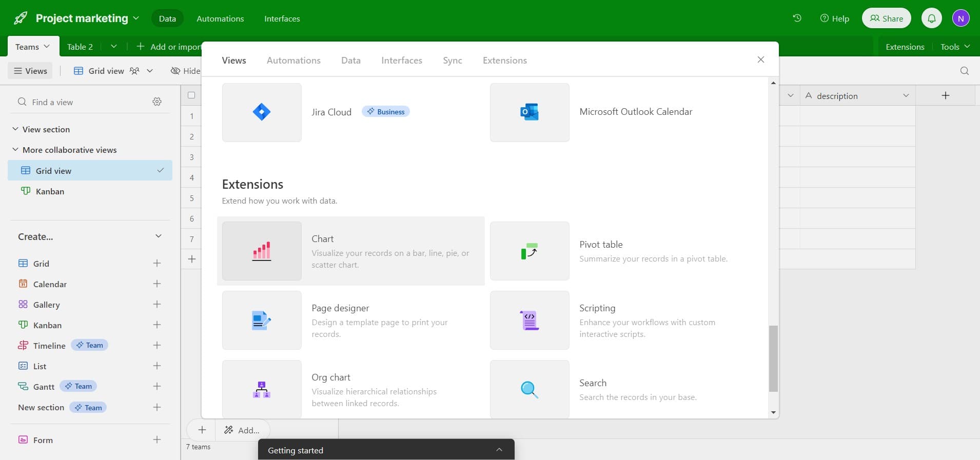The height and width of the screenshot is (460, 980).
Task: Toggle the Views sidebar button
Action: pyautogui.click(x=31, y=71)
